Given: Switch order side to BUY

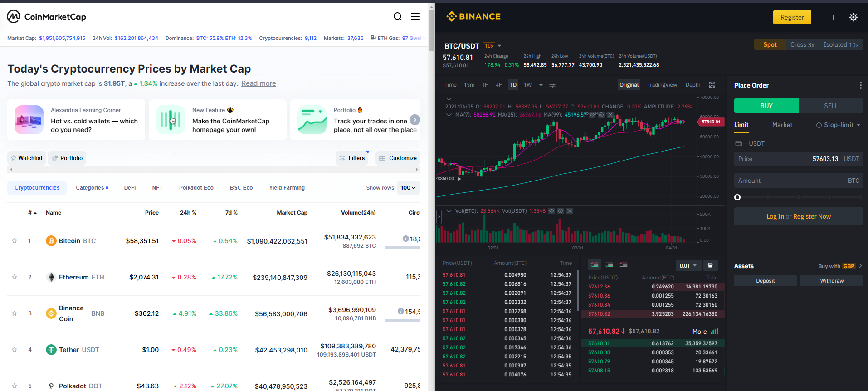Looking at the screenshot, I should point(766,106).
